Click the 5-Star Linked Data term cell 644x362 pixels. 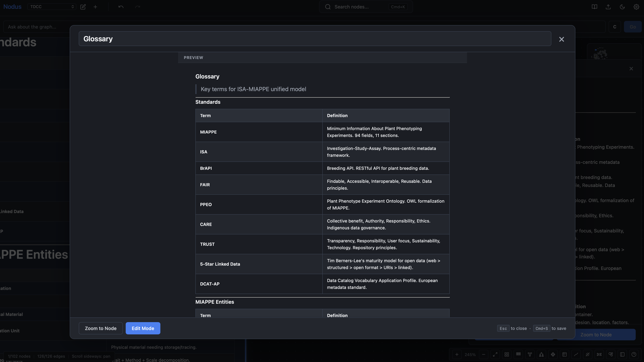(259, 264)
